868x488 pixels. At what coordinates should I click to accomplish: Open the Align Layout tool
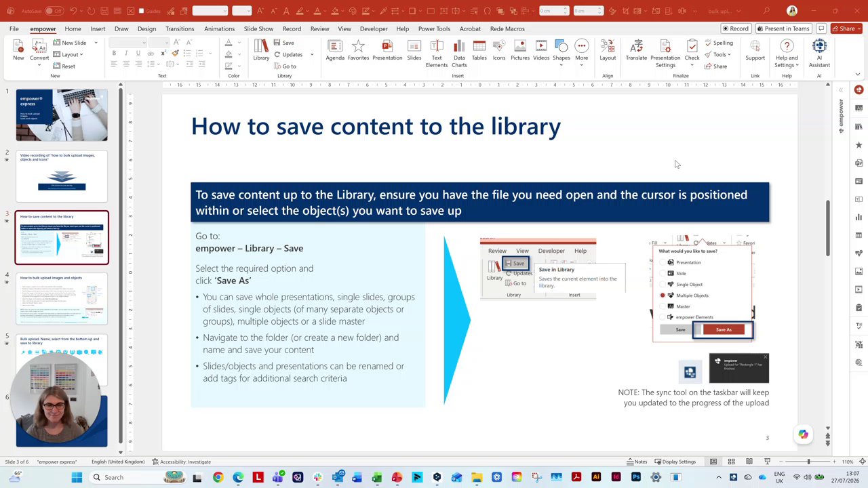point(608,51)
